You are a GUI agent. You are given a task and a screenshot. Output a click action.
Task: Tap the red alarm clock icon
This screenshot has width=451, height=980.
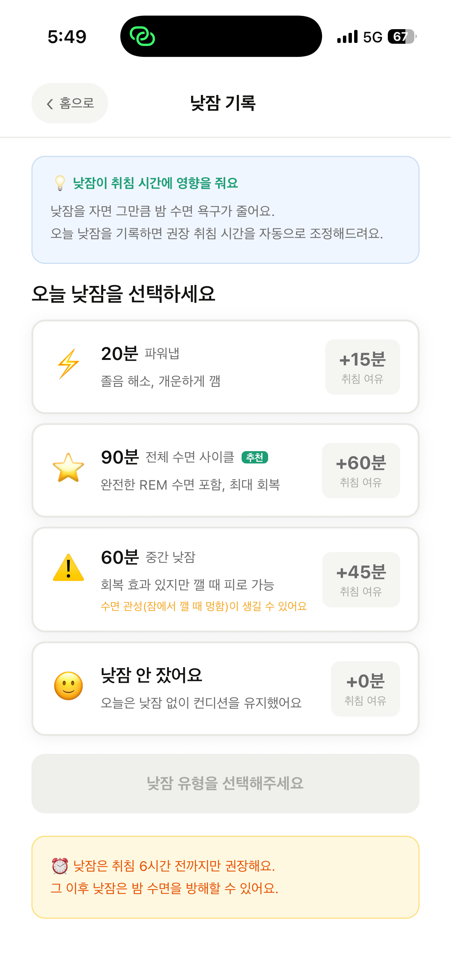(x=60, y=866)
